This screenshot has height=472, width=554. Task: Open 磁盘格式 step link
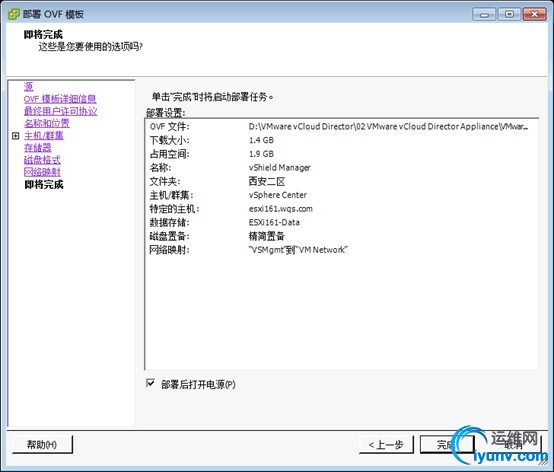42,160
